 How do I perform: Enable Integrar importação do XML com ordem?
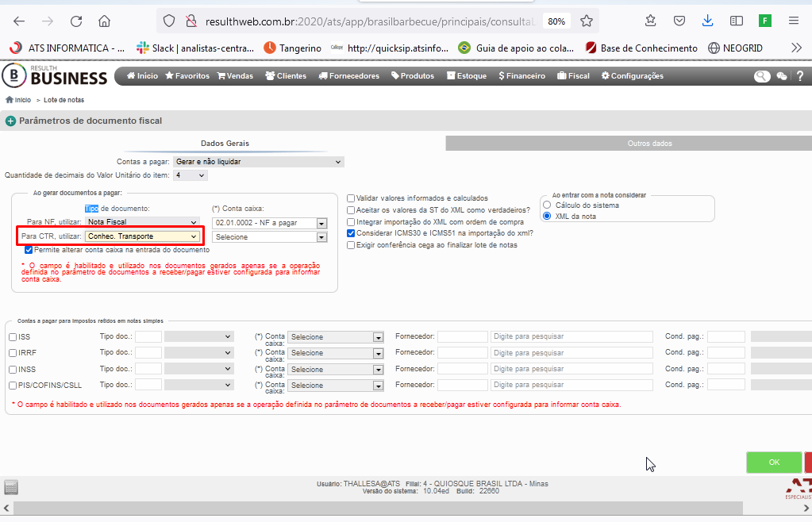(x=351, y=222)
